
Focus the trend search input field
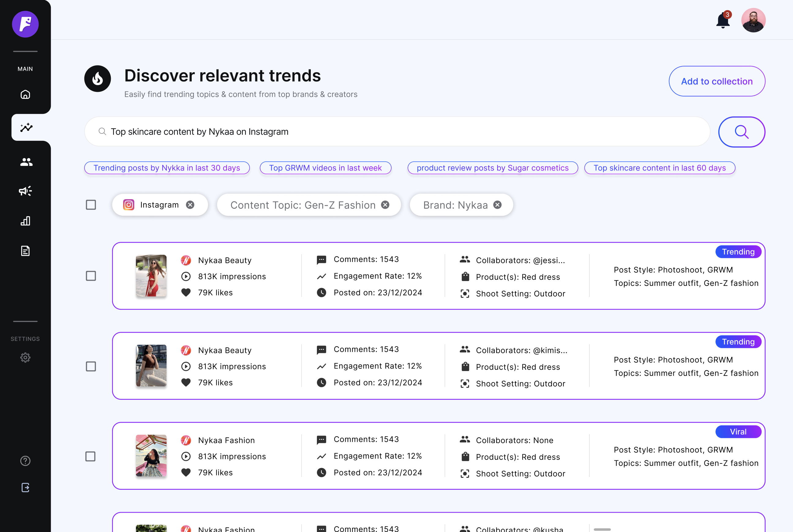[x=397, y=132]
